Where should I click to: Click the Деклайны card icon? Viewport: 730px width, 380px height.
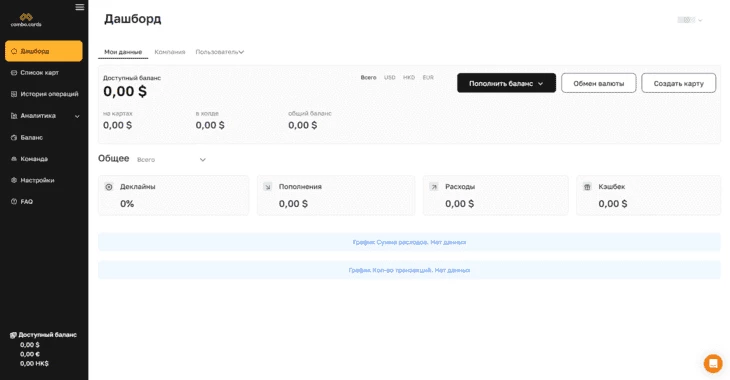(x=109, y=187)
